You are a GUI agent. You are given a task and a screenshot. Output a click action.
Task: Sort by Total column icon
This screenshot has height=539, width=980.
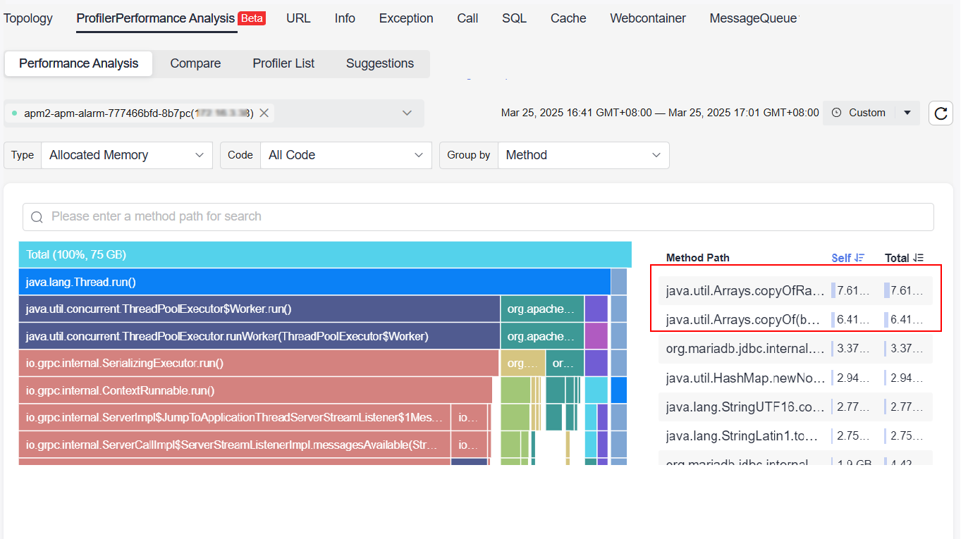coord(918,258)
